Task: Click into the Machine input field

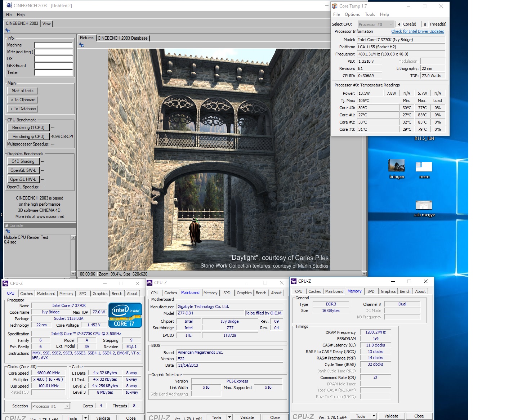Action: coord(54,45)
